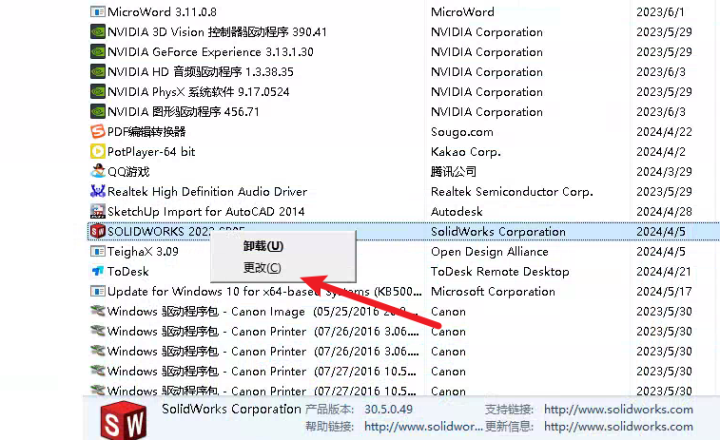Click the Kakao Corp. publisher cell
Screen dimensions: 720x440
(466, 152)
